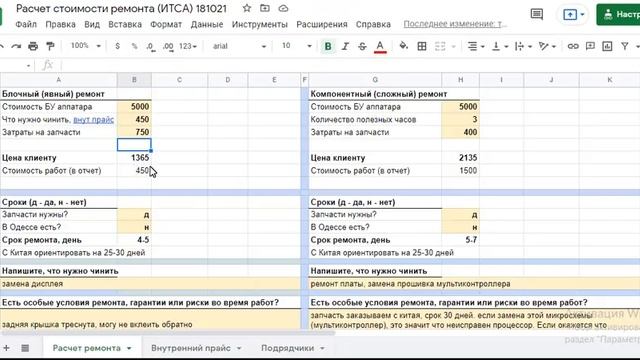Open Подрядчики tab dropdown arrow
The image size is (640, 360).
tap(322, 348)
